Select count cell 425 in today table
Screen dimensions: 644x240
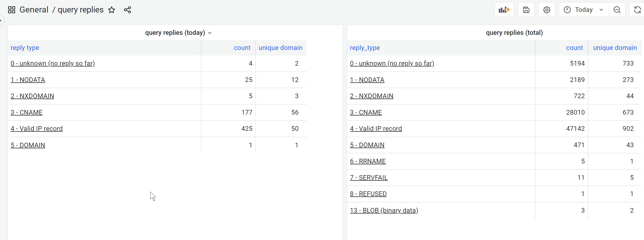228,129
